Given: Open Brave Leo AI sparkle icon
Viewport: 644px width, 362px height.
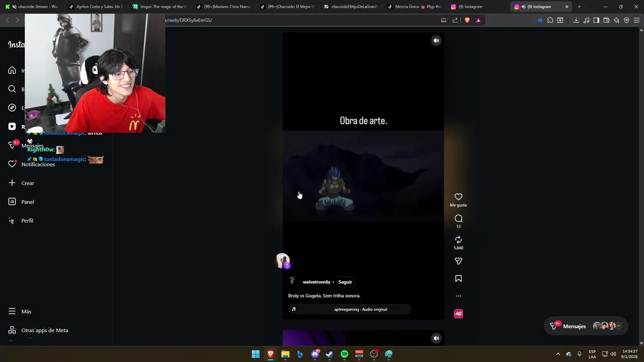Looking at the screenshot, I should [616, 20].
